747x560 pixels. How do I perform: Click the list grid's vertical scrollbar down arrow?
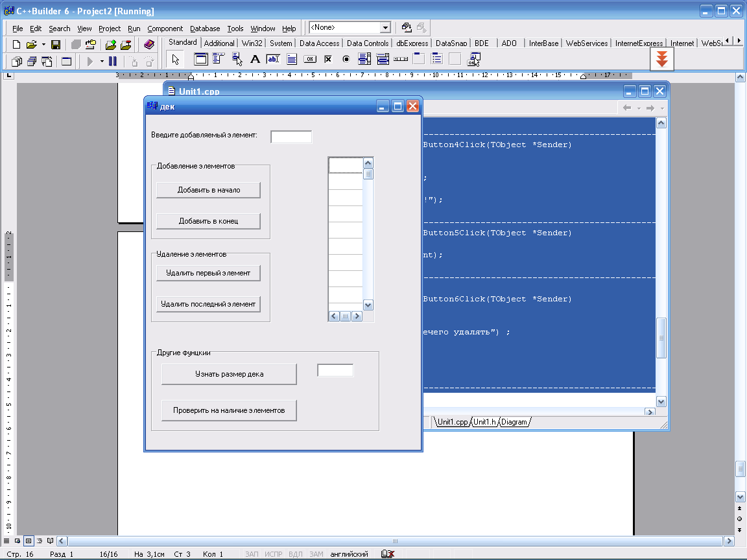[x=368, y=305]
